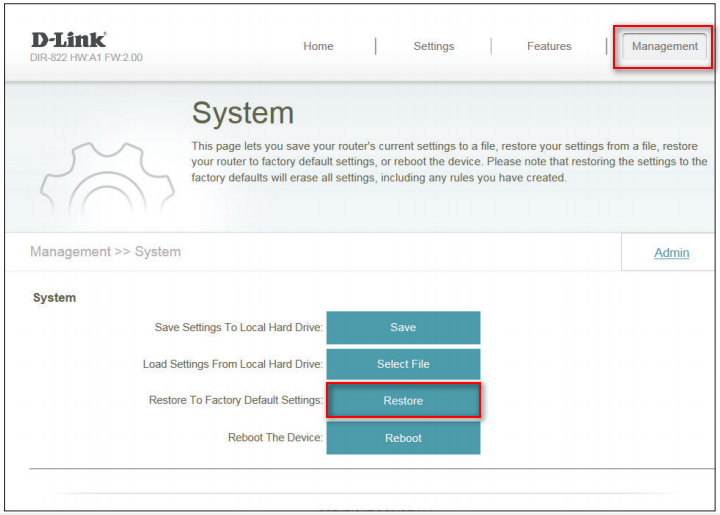This screenshot has height=515, width=720.
Task: Click the bold System section title
Action: click(x=54, y=297)
